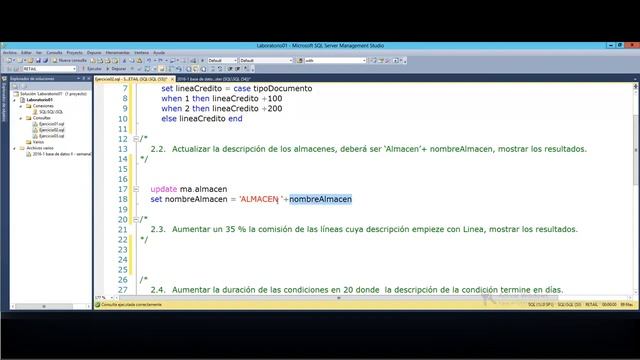Open the Ayuda menu
Viewport: 640px width, 360px height.
[159, 53]
